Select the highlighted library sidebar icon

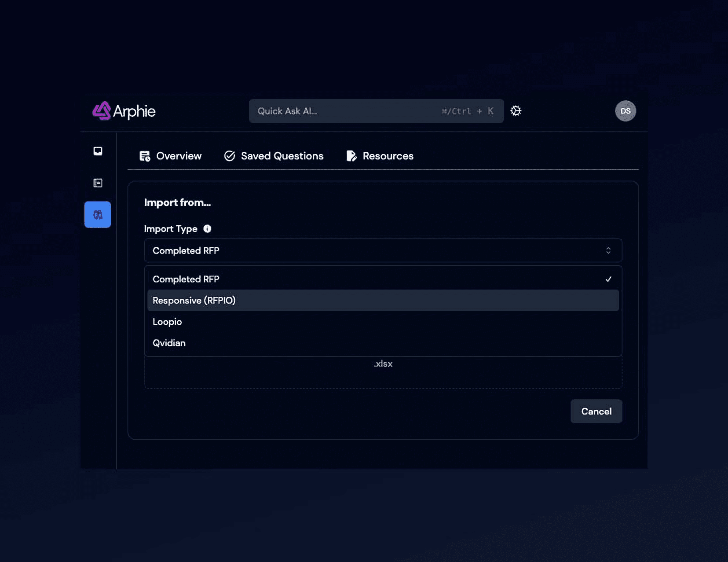[x=98, y=215]
